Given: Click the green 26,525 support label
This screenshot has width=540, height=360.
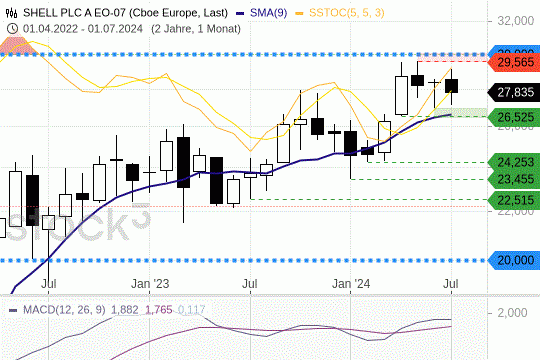Looking at the screenshot, I should point(514,117).
